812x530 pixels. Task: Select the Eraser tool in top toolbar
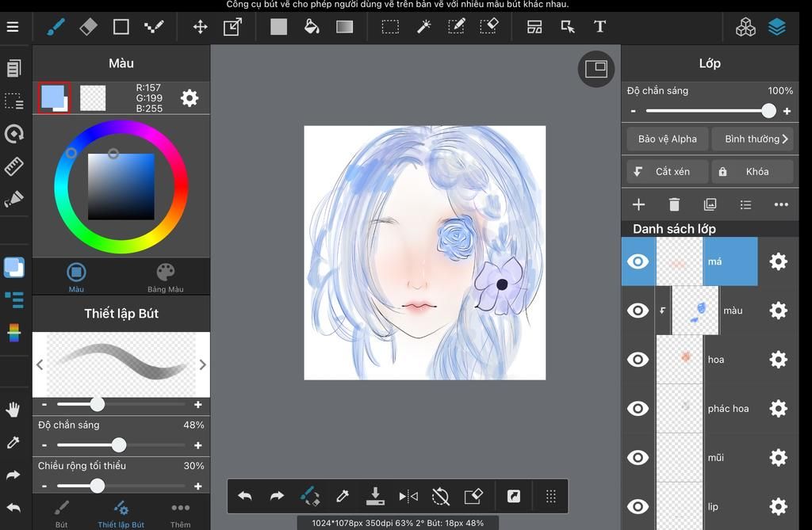[88, 27]
